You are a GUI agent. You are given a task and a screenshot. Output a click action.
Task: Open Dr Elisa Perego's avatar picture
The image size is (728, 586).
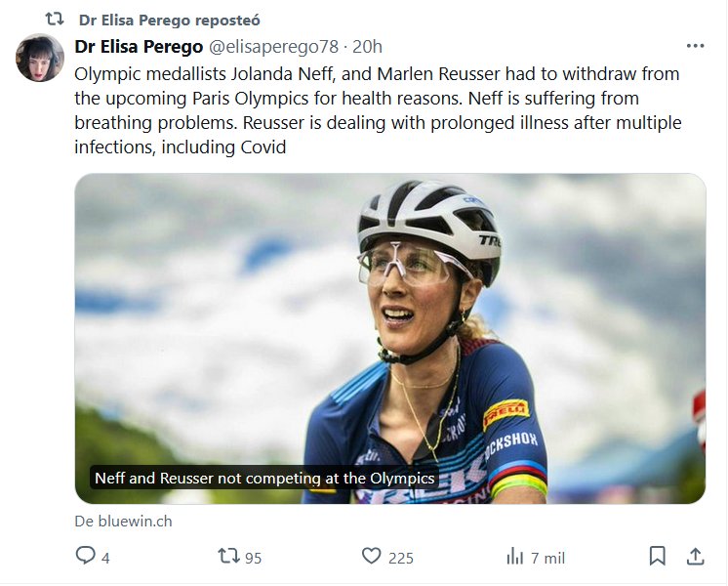pos(40,58)
